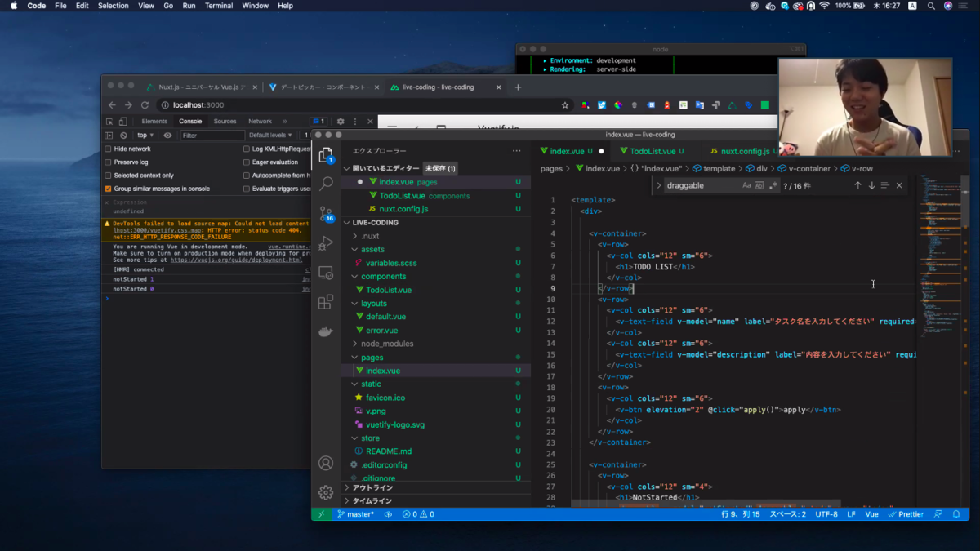Viewport: 980px width, 551px height.
Task: Open the Extensions view in activity bar
Action: point(326,303)
